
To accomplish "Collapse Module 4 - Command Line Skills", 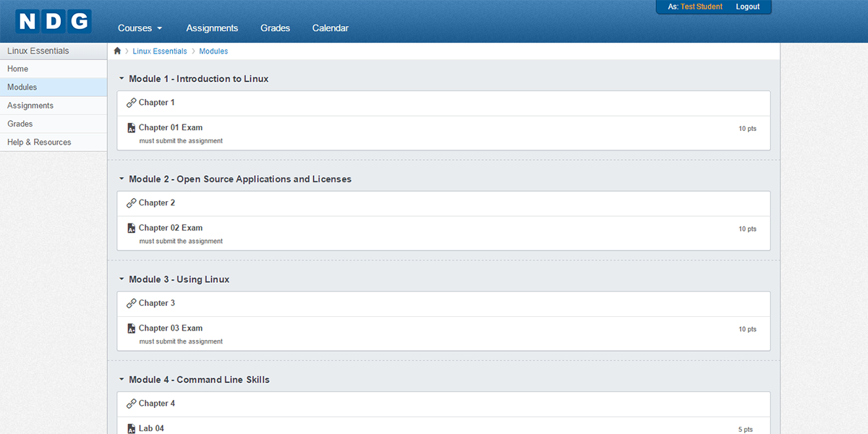I will (x=122, y=380).
